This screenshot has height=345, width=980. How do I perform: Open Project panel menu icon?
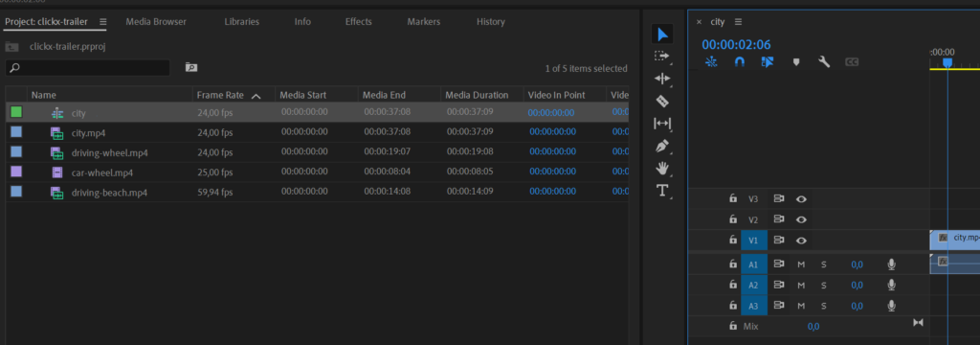(103, 21)
